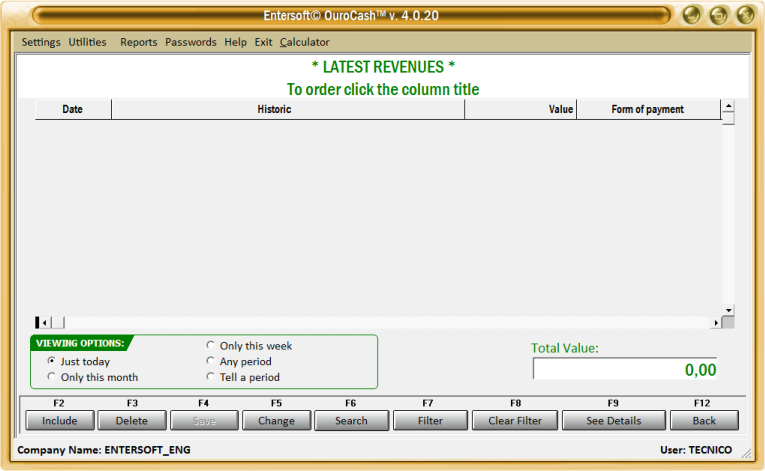Click the Filter button

(x=430, y=420)
